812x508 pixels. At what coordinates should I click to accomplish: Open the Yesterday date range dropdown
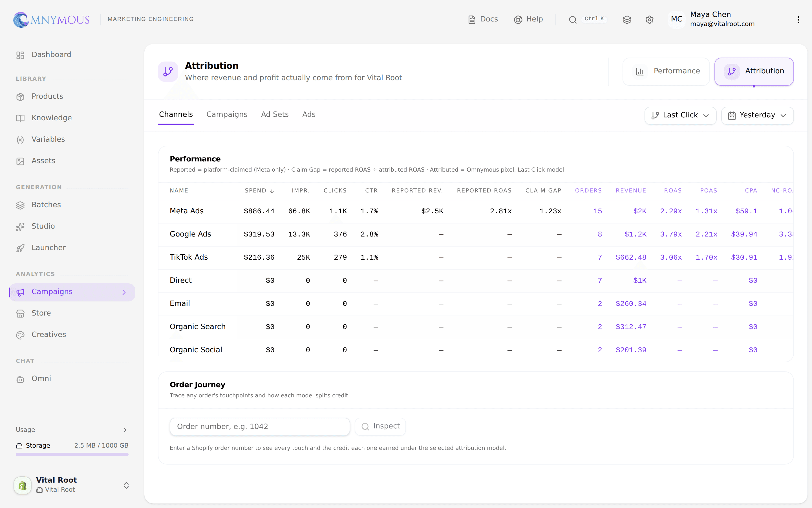(757, 116)
